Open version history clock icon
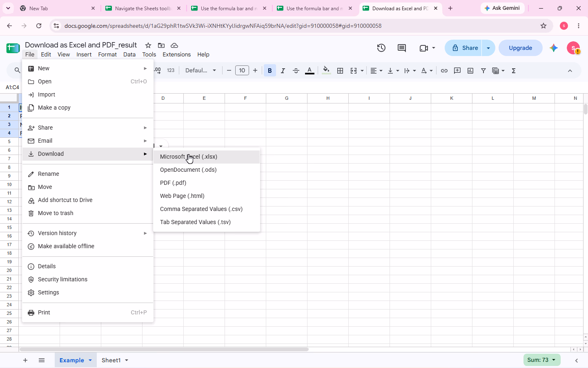Image resolution: width=588 pixels, height=368 pixels. 381,48
